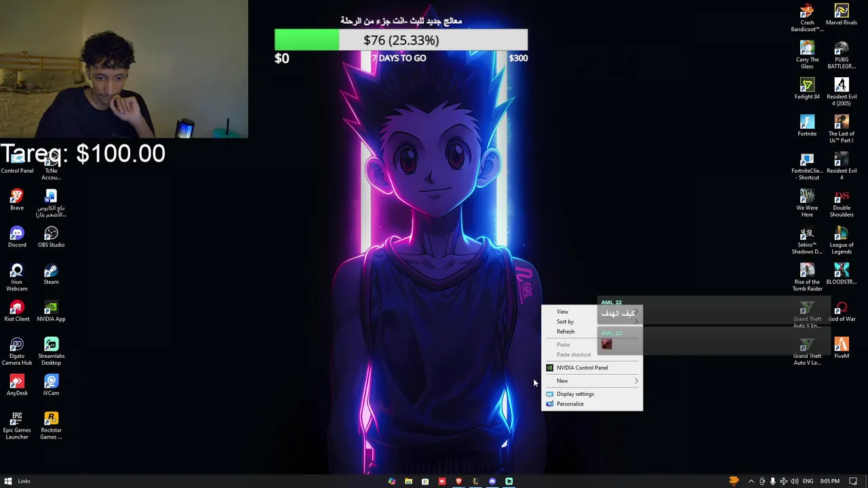
Task: Open the Brave browser desktop shortcut
Action: click(x=17, y=200)
